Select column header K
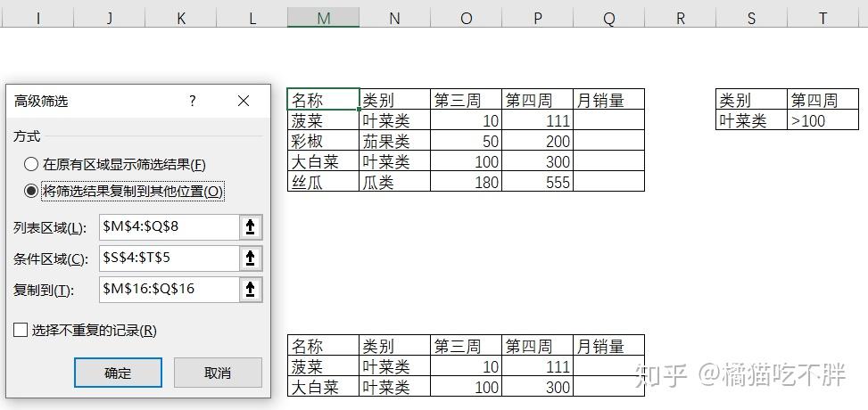 (x=180, y=18)
